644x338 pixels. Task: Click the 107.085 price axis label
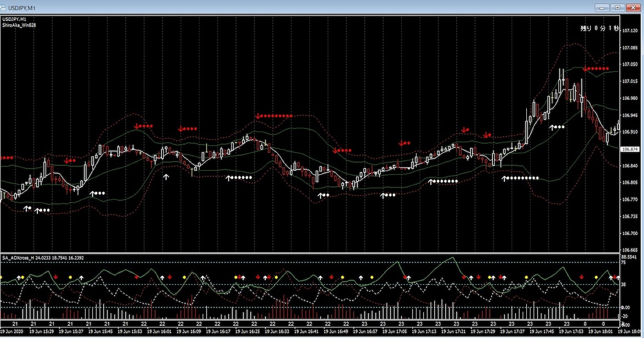click(x=631, y=48)
